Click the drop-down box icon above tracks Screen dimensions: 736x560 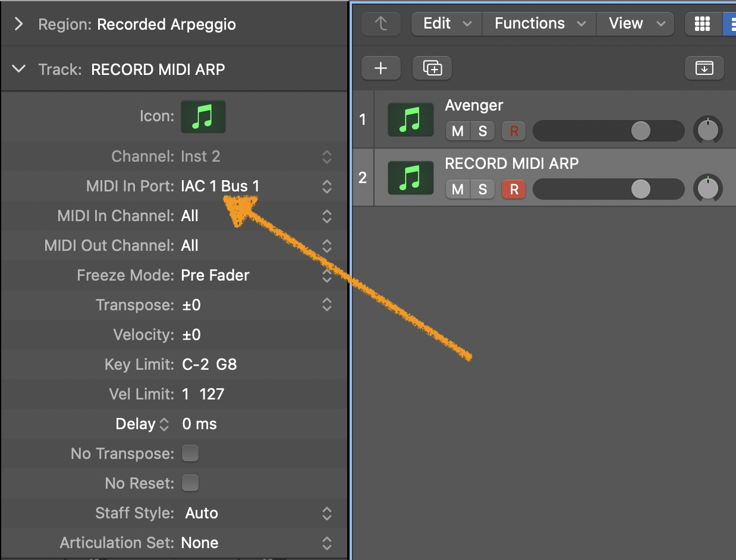[704, 68]
